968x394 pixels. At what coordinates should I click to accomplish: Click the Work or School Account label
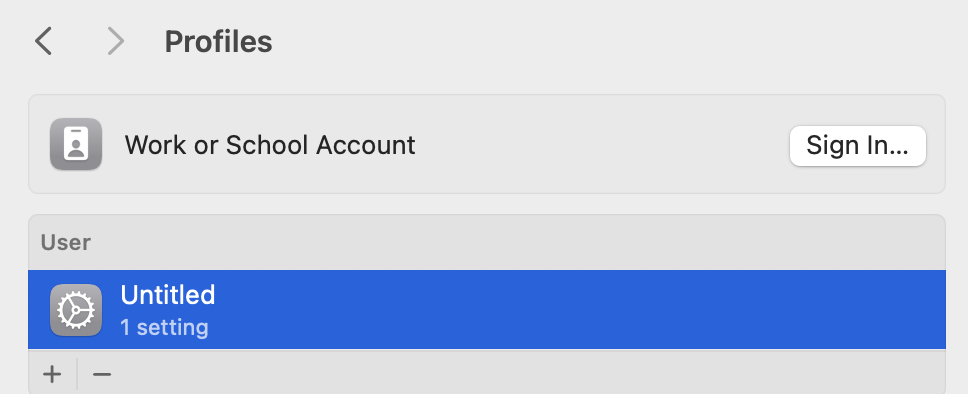[270, 145]
